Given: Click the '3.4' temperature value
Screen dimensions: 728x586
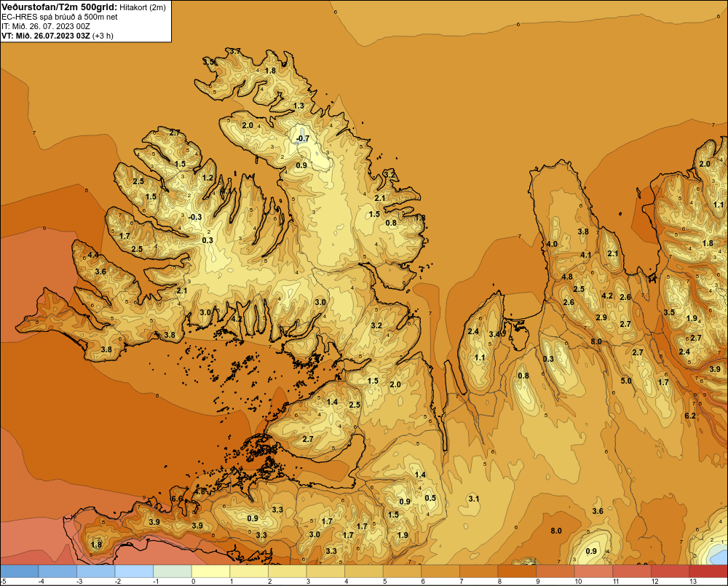Looking at the screenshot, I should click(x=494, y=334).
